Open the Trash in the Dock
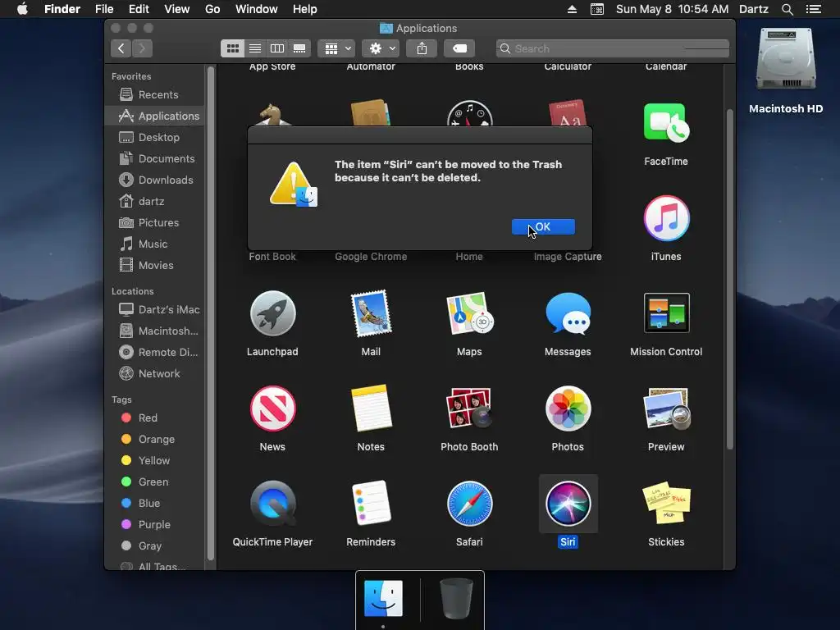840x630 pixels. click(456, 598)
